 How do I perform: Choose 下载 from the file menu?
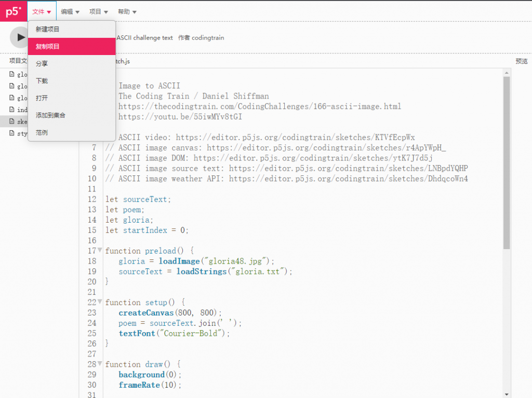pyautogui.click(x=42, y=80)
